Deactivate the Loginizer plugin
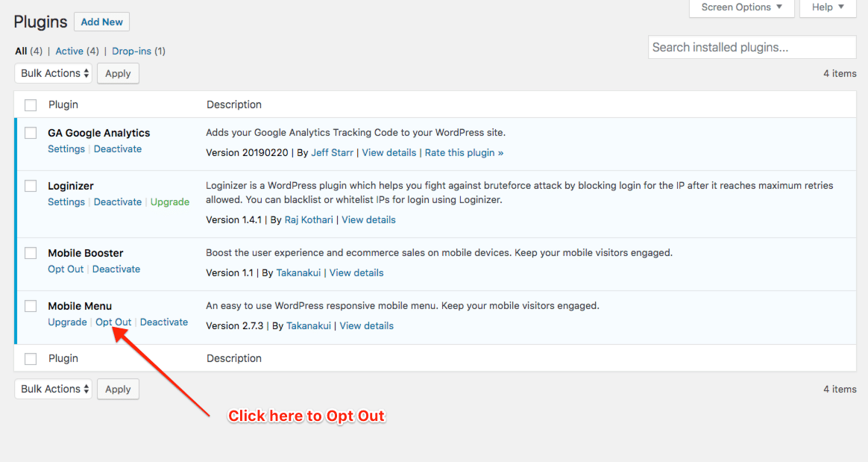 [x=118, y=202]
